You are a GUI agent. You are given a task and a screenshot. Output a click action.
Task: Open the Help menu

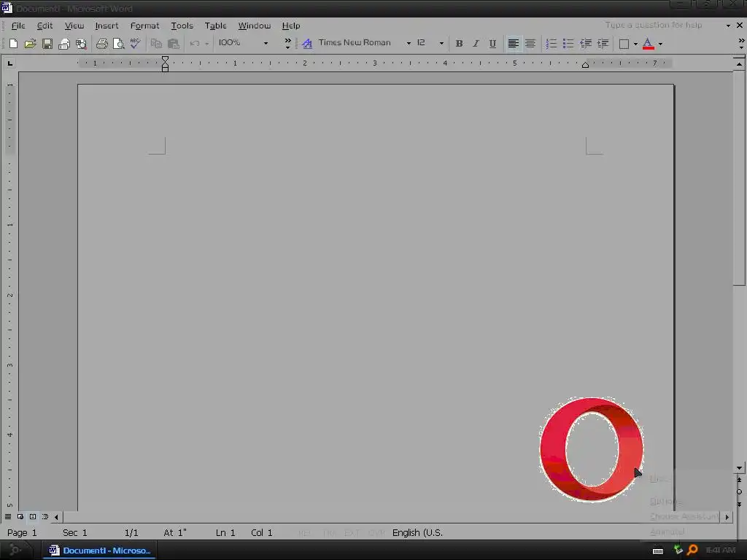pyautogui.click(x=291, y=26)
